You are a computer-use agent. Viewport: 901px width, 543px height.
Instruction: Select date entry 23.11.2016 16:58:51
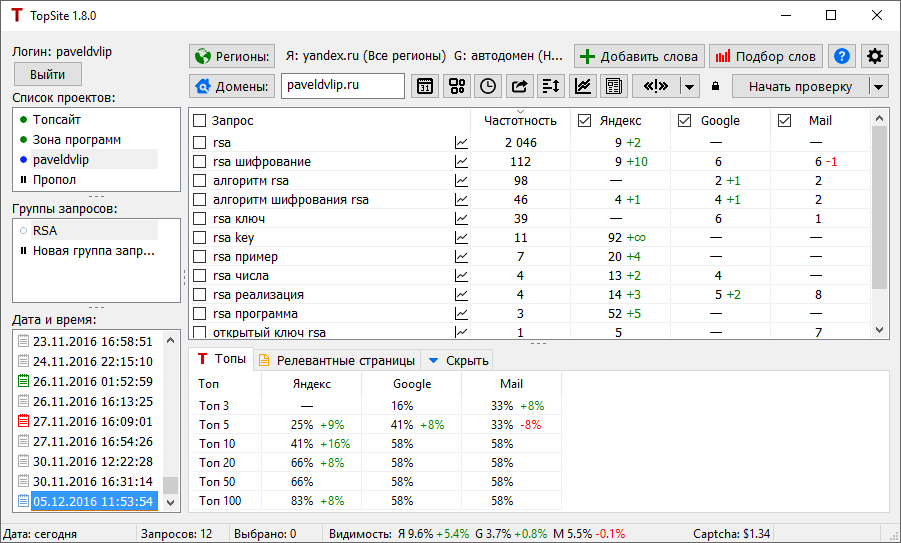pyautogui.click(x=93, y=341)
